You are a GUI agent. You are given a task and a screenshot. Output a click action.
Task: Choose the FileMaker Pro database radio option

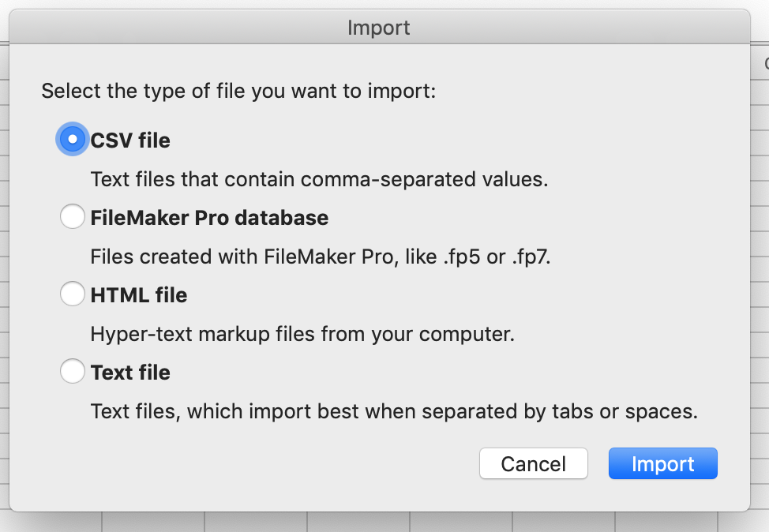click(x=72, y=217)
